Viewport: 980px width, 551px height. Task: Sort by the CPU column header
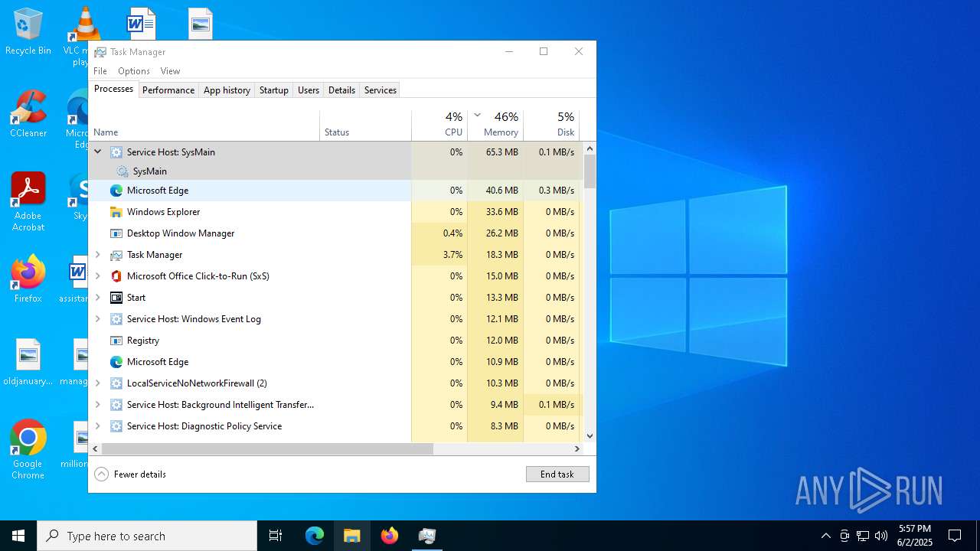click(439, 126)
